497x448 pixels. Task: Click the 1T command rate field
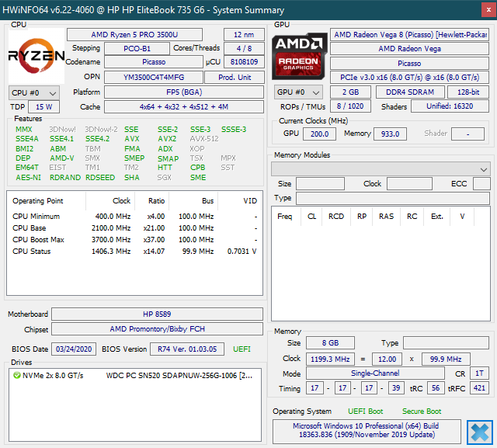coord(479,373)
